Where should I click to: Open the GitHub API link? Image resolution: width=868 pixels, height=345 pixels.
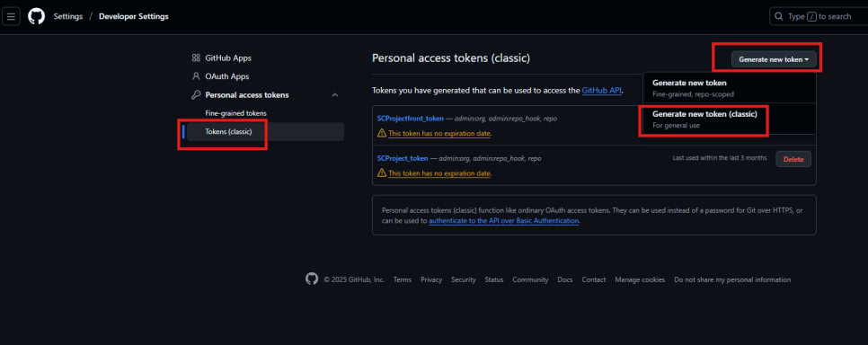click(x=602, y=90)
